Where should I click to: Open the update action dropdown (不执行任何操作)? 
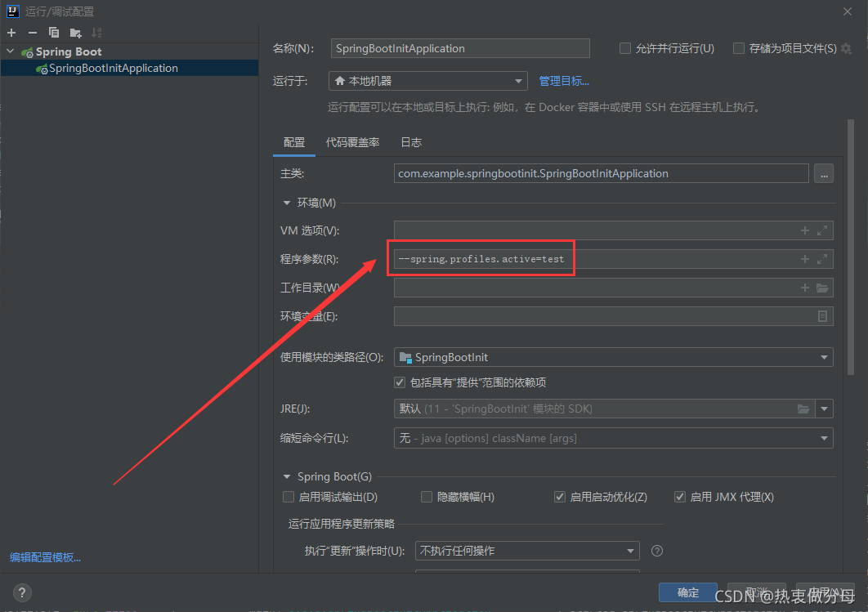pos(527,551)
